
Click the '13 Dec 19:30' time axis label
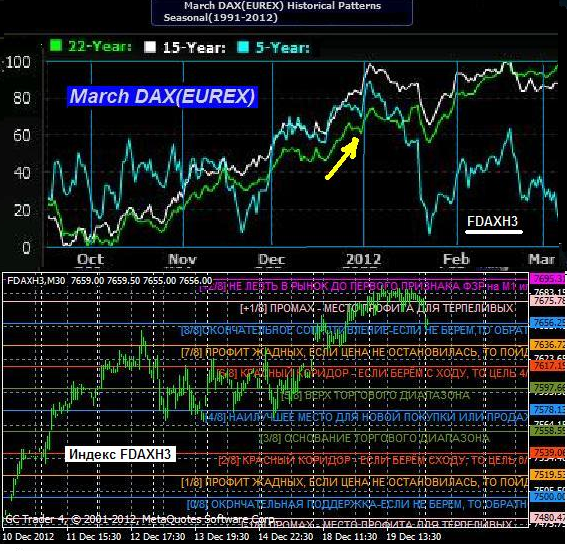[222, 536]
